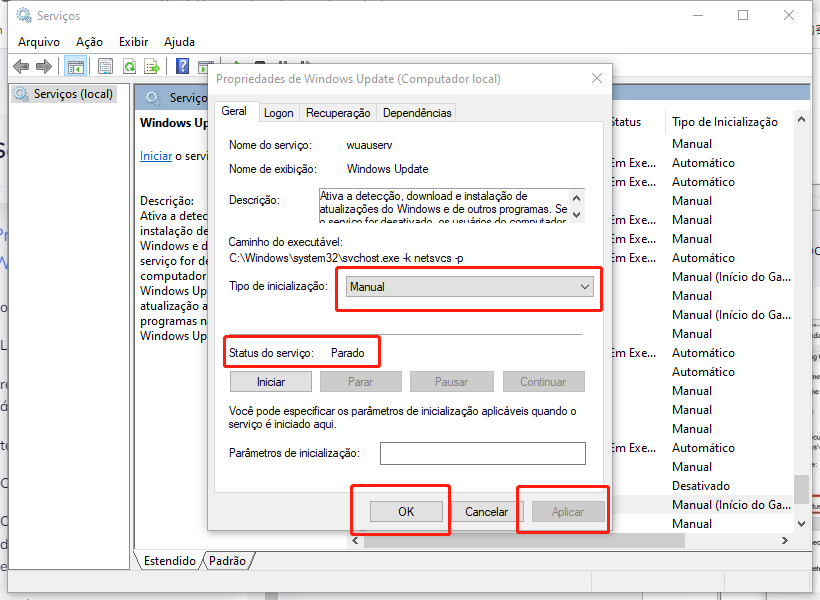This screenshot has width=820, height=600.
Task: Click the OK button in the dialog
Action: 406,511
